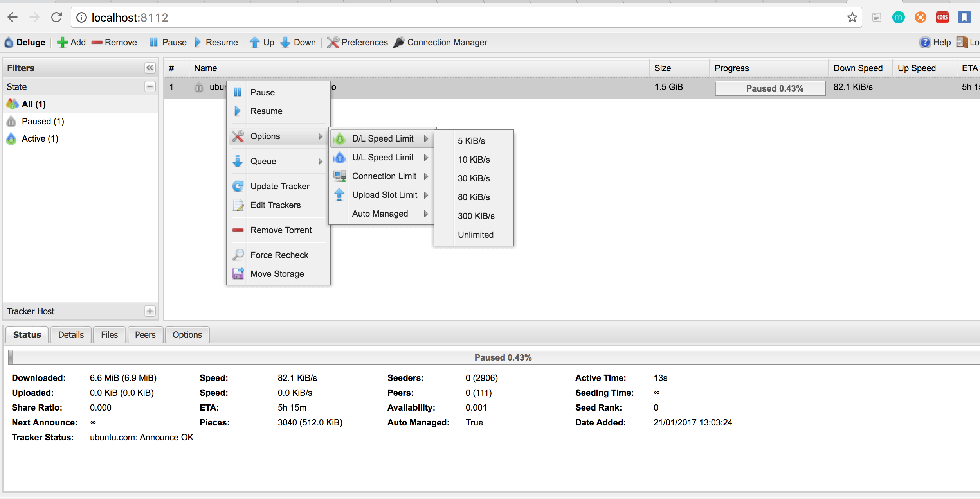Open the U/L Speed Limit submenu
This screenshot has width=980, height=499.
pos(382,157)
